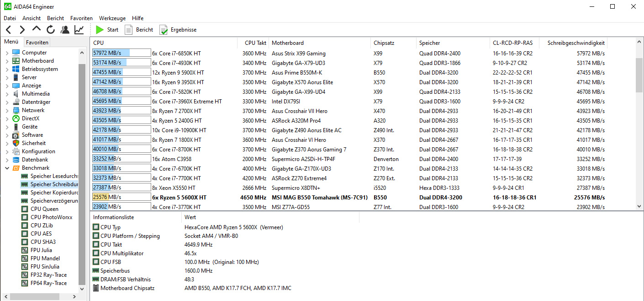Viewport: 644px width, 301px height.
Task: Open the Ergebnisse results toolbar button
Action: pyautogui.click(x=178, y=30)
